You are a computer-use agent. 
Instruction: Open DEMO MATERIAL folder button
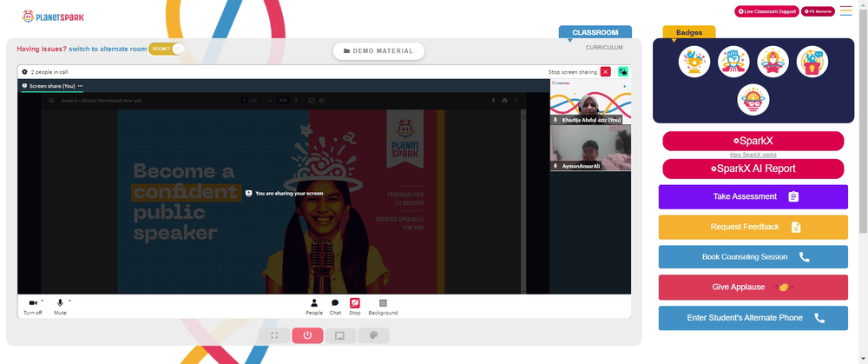378,51
